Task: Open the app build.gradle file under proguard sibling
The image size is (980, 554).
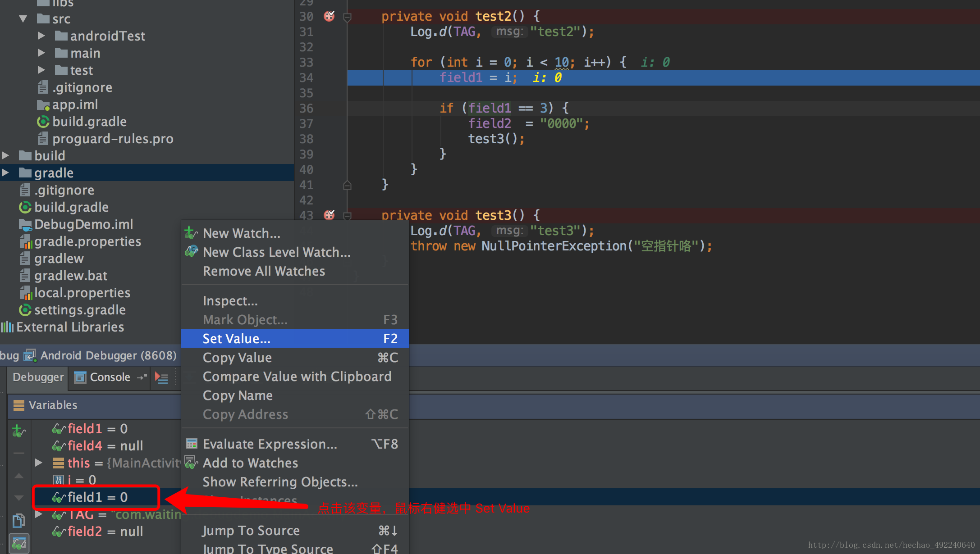Action: [x=82, y=122]
